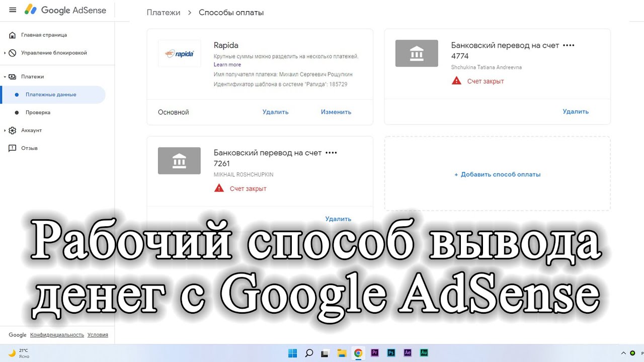Click the Google AdSense logo
Screen dimensions: 644x362
pos(65,10)
